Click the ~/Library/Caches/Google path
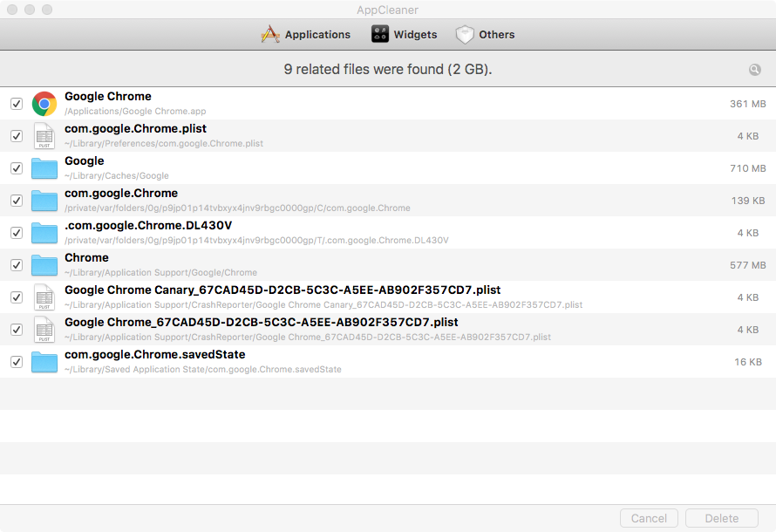The height and width of the screenshot is (532, 776). [x=117, y=175]
